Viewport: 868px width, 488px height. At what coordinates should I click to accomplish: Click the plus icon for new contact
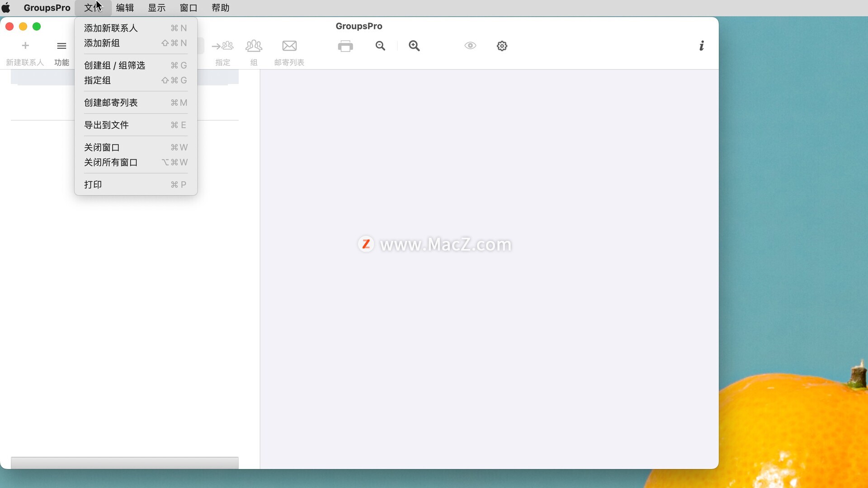click(x=25, y=46)
